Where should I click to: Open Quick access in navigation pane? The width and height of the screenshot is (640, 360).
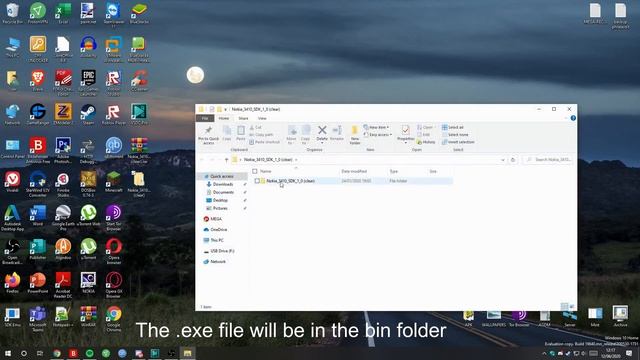[222, 176]
